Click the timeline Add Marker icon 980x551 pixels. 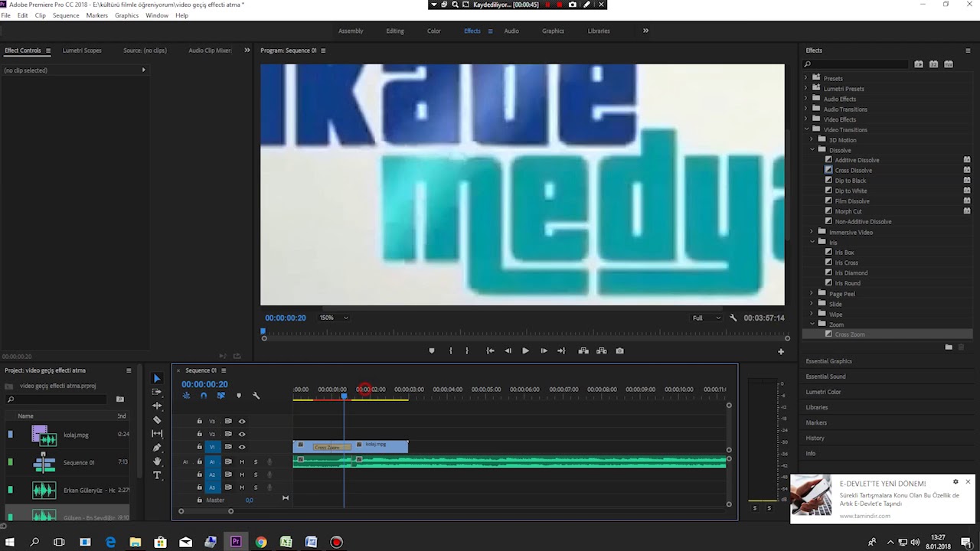coord(239,396)
